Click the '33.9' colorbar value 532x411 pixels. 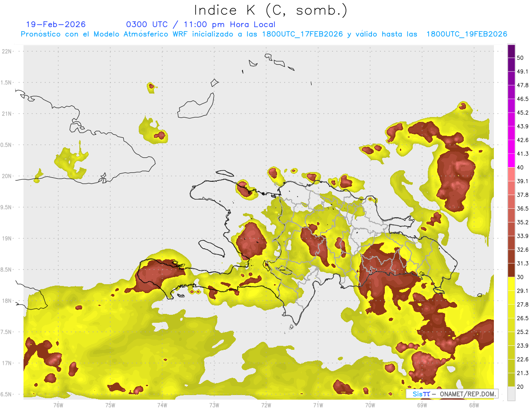[522, 236]
